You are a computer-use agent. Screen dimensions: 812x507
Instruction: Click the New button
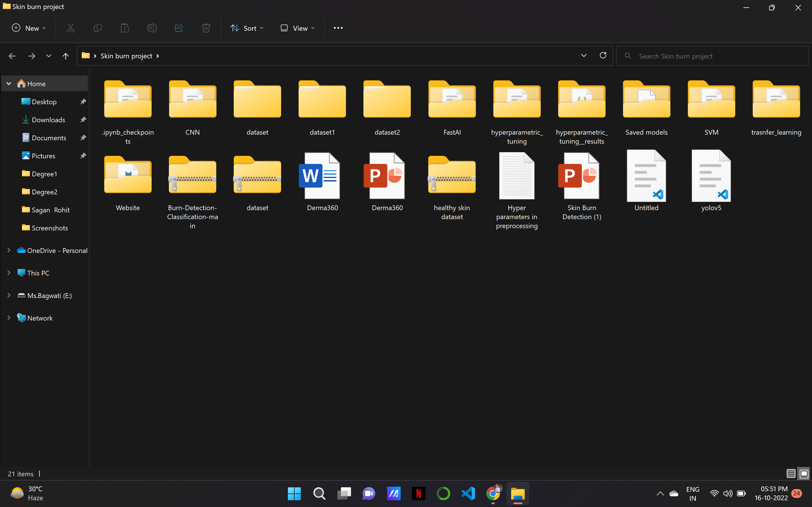coord(29,28)
